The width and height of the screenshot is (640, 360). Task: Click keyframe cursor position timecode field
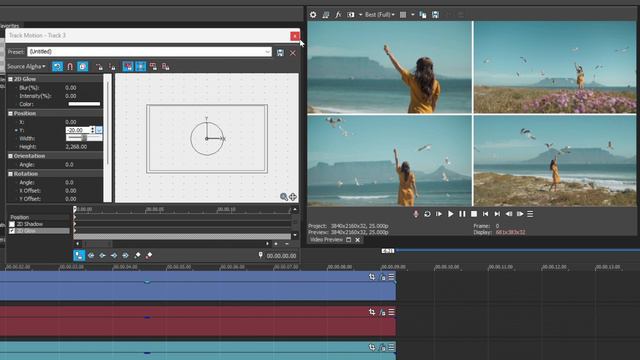(x=281, y=256)
